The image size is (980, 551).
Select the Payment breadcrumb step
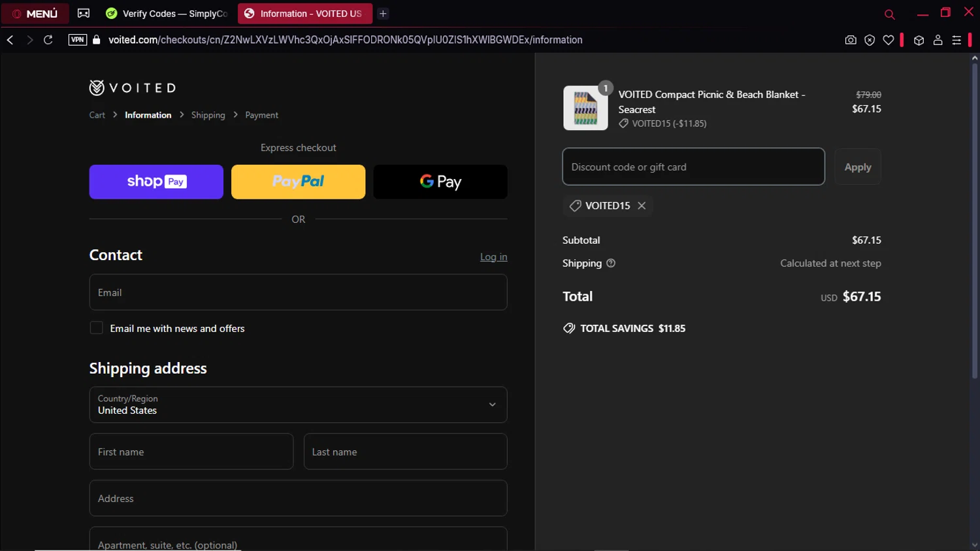261,115
